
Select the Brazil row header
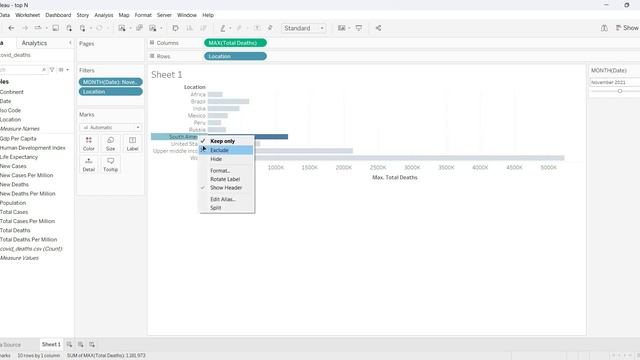tap(198, 101)
